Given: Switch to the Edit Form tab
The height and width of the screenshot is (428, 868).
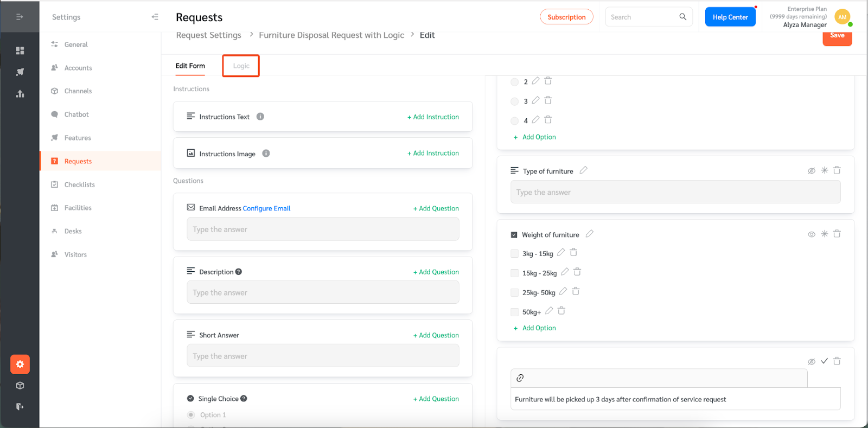Looking at the screenshot, I should coord(190,66).
